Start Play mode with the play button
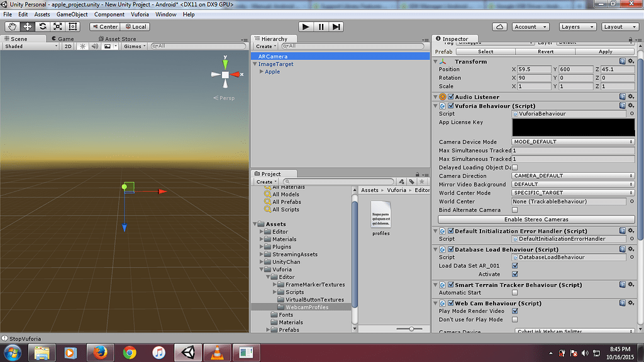 (x=306, y=26)
